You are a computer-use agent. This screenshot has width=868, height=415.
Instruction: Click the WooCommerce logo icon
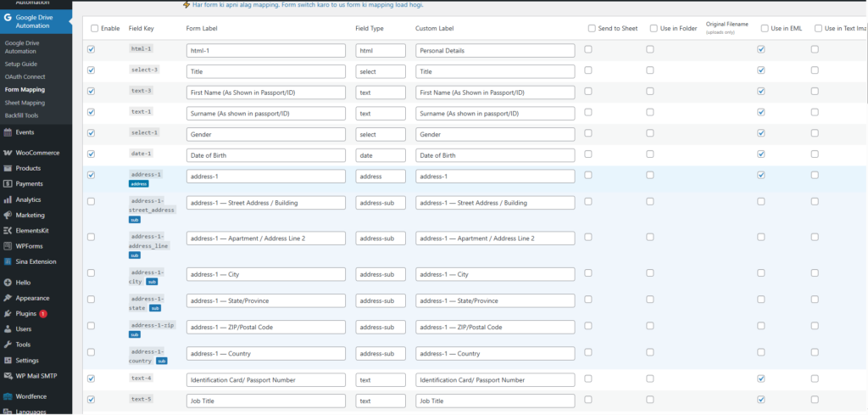point(8,153)
